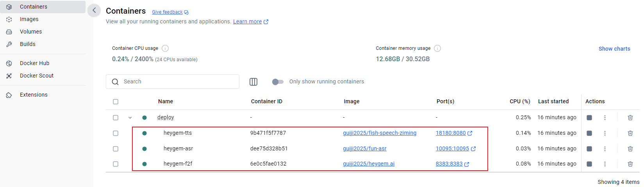Screen dimensions: 644x187
Task: Delete the heygem-tts container
Action: (x=630, y=133)
